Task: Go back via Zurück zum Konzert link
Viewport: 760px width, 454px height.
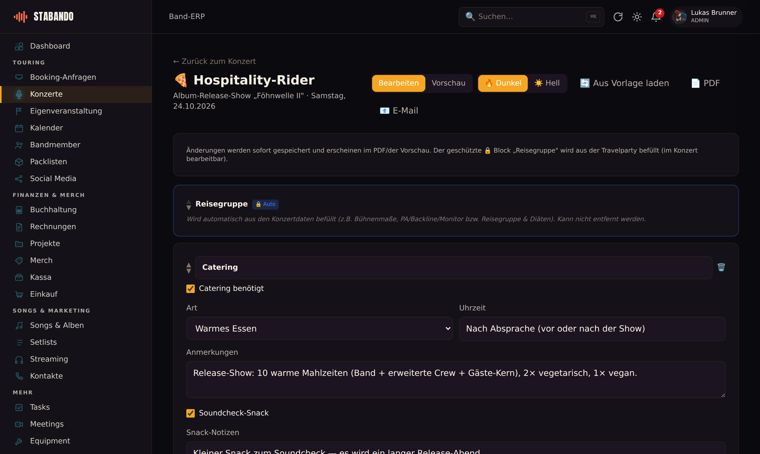Action: click(214, 62)
